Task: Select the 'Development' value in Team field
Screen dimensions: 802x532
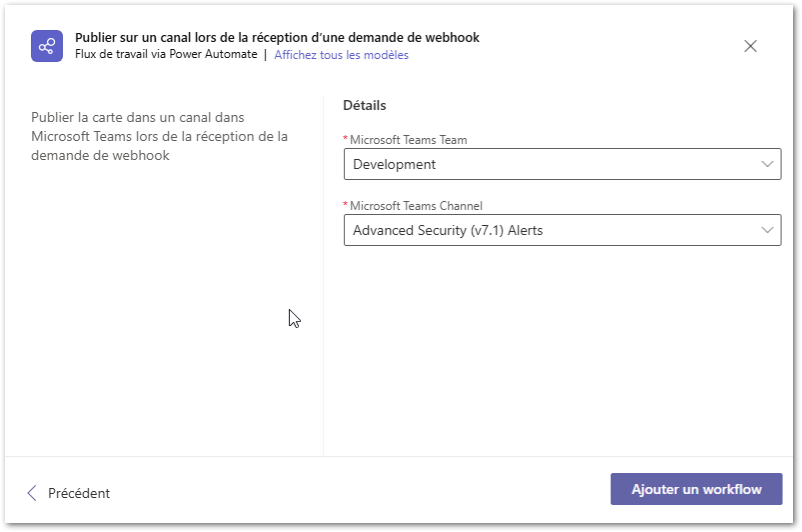Action: (x=394, y=164)
